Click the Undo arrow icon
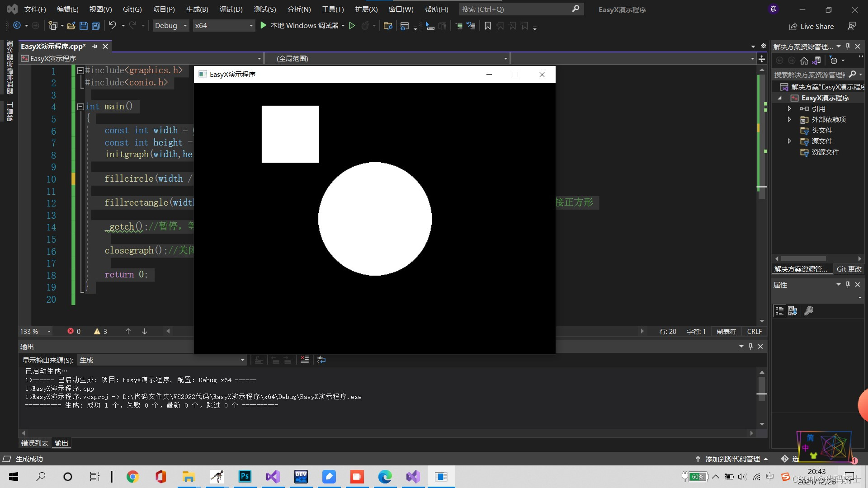Screen dimensions: 868x488 tap(113, 26)
